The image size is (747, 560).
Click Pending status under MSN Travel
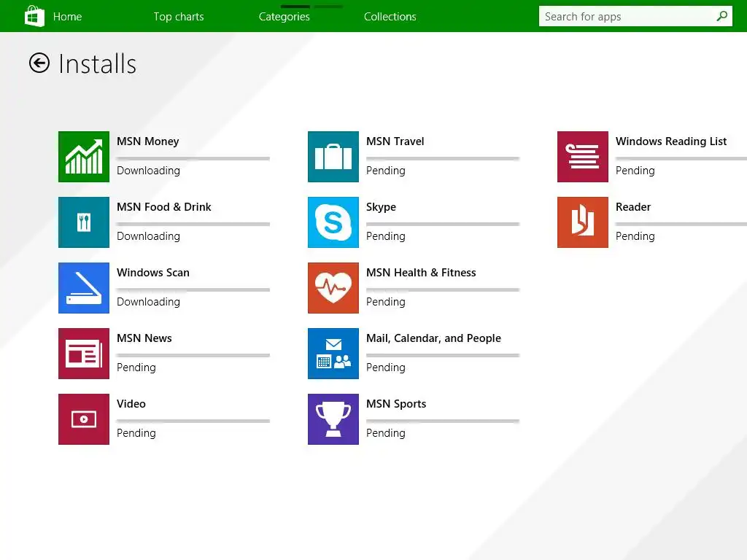386,171
